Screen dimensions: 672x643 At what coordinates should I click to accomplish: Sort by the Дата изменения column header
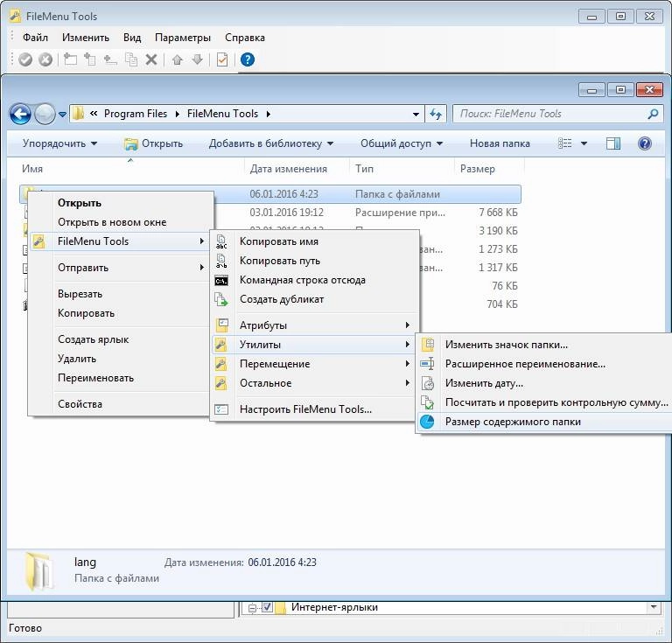pos(297,169)
